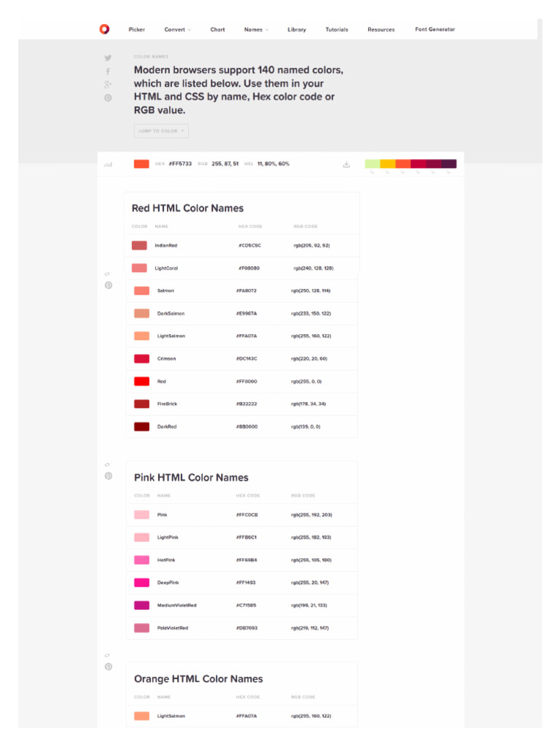Share page on Google Plus
560x747 pixels.
coord(108,84)
